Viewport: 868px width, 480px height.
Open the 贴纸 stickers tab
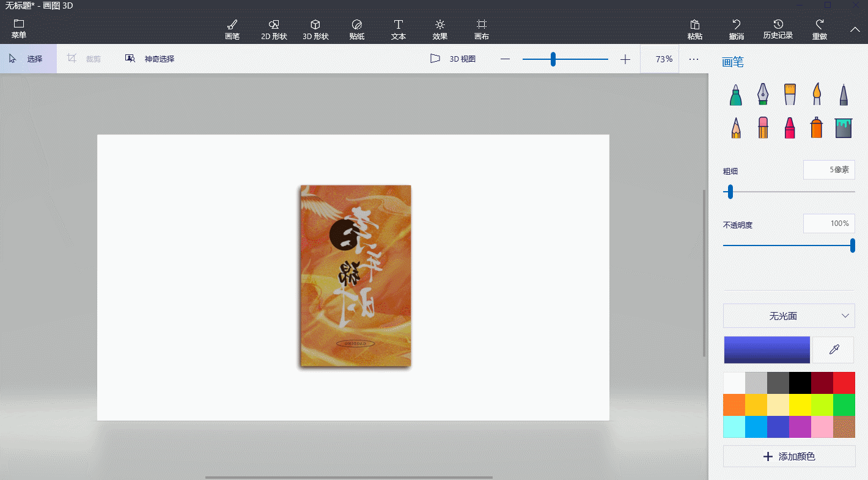[x=357, y=29]
